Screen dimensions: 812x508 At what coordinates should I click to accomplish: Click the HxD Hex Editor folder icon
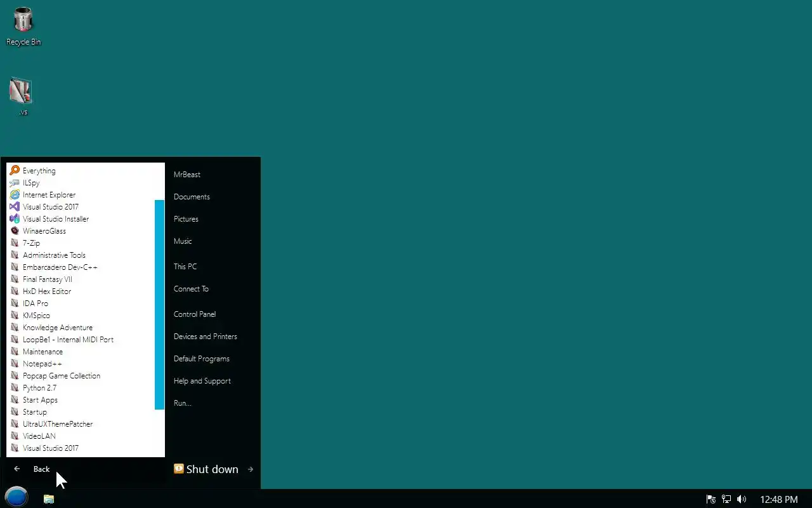pos(15,291)
